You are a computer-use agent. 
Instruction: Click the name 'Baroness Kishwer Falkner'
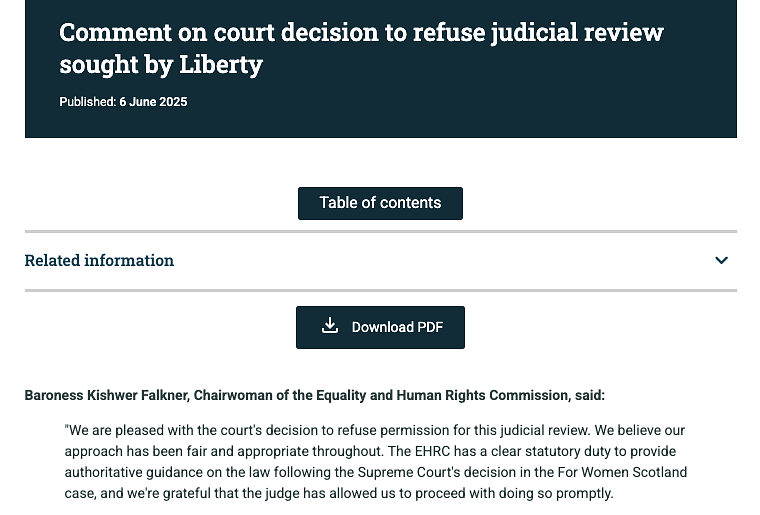pos(104,396)
